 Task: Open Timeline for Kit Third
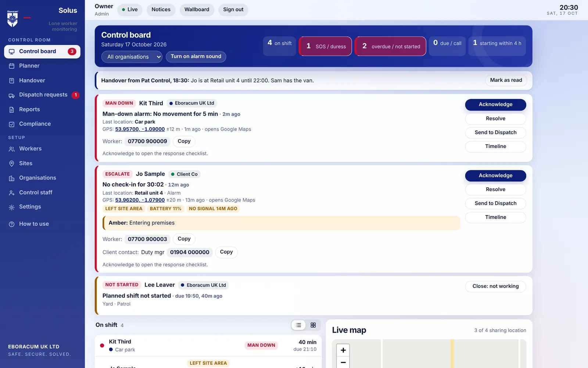click(x=495, y=146)
